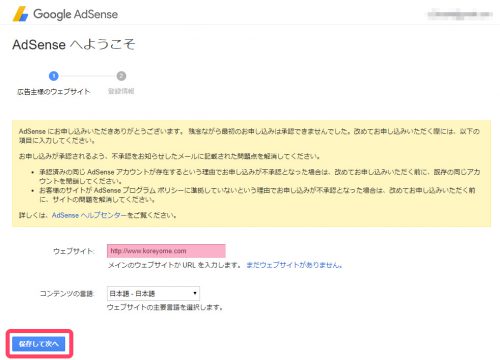
Task: Click the yellow notification message box
Action: point(251,174)
